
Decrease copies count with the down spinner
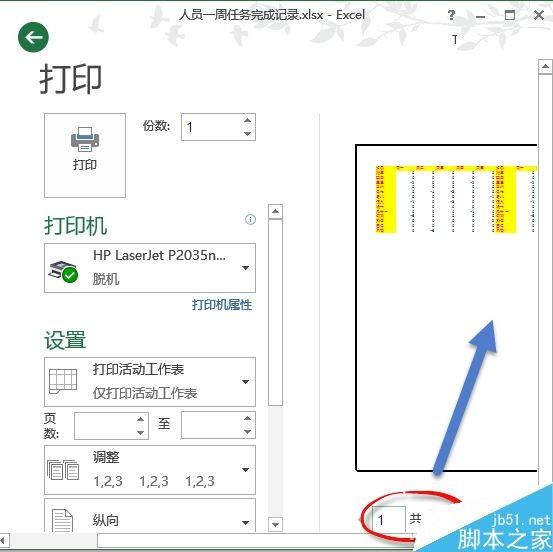[247, 134]
